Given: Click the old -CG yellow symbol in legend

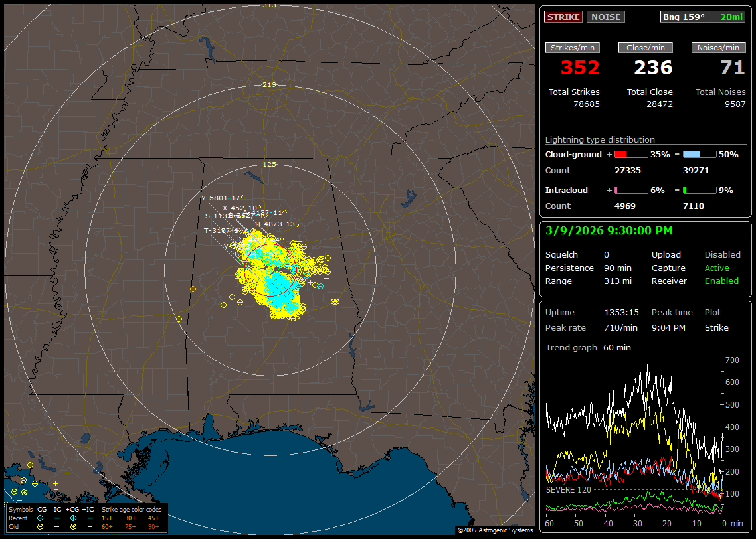Looking at the screenshot, I should [41, 526].
